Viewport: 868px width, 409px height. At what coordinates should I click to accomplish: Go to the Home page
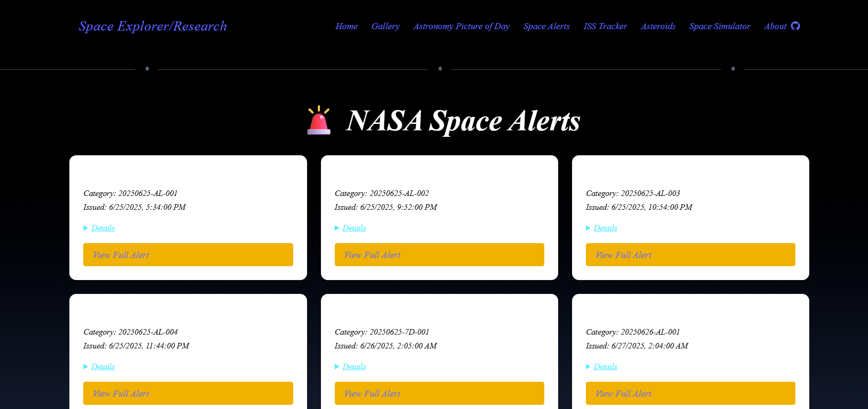pyautogui.click(x=346, y=26)
